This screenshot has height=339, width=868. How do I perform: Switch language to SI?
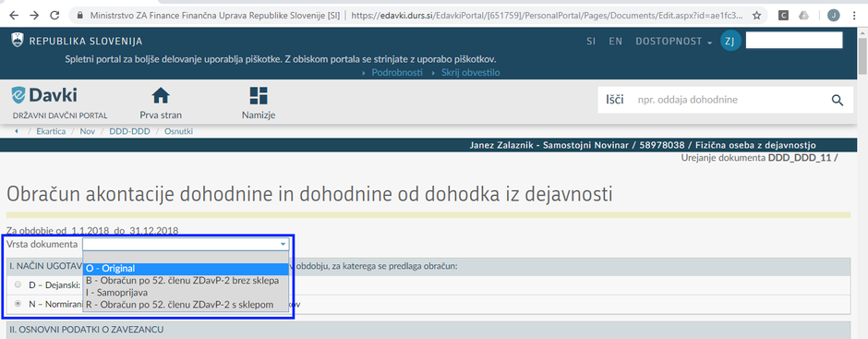click(591, 41)
